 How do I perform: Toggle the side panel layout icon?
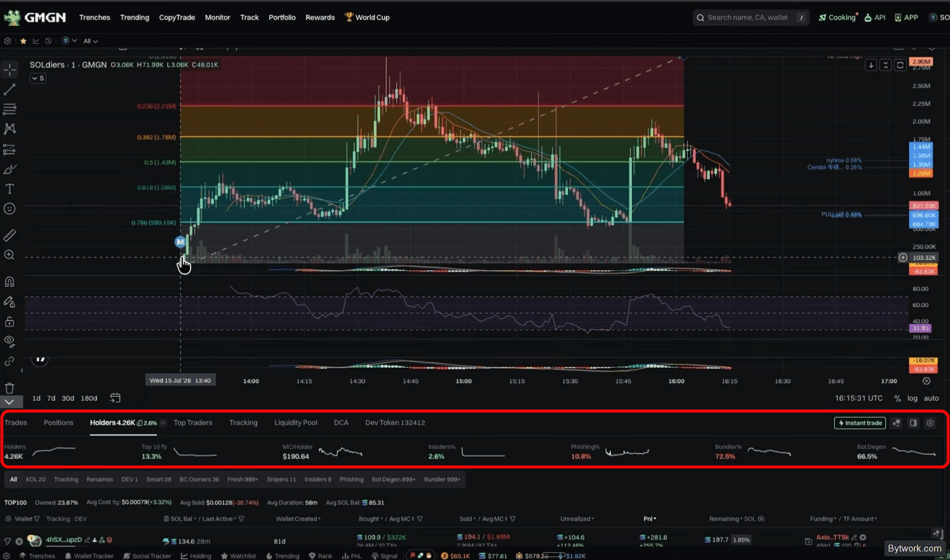(913, 423)
